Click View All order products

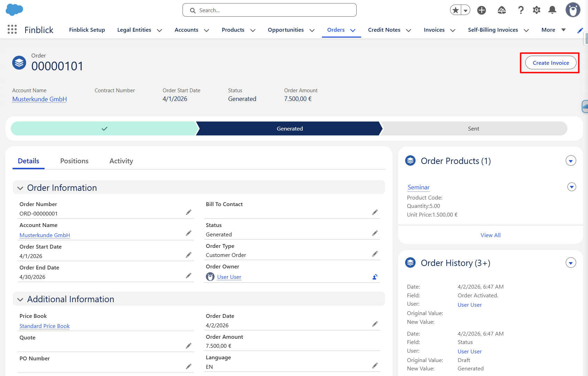click(x=490, y=235)
